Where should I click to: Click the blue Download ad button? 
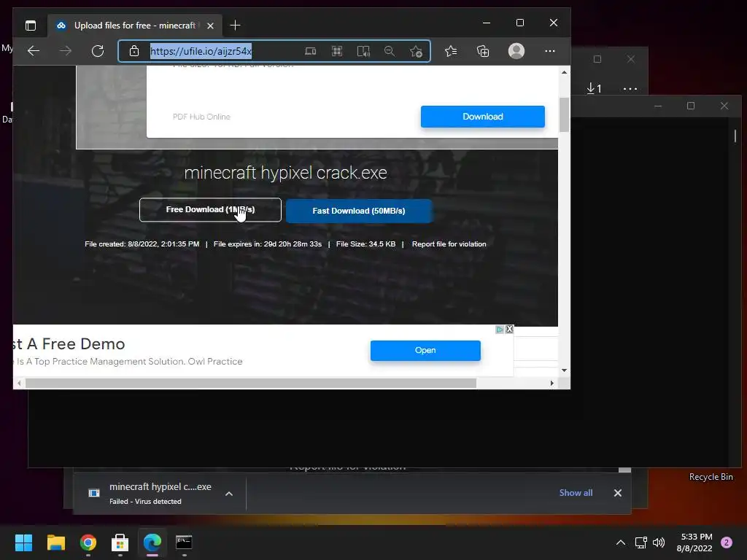pyautogui.click(x=483, y=117)
